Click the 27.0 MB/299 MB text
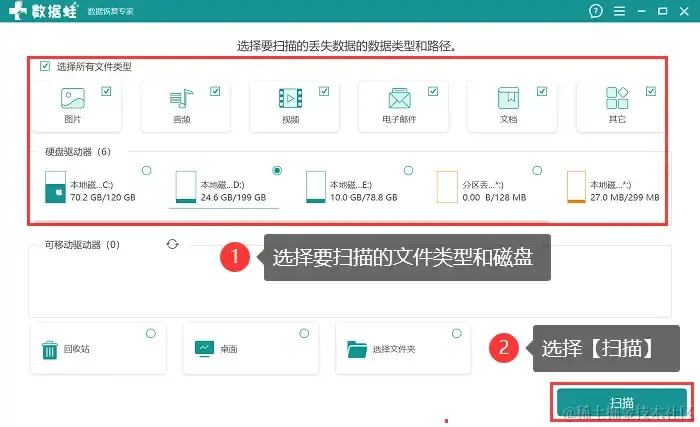The image size is (700, 427). [625, 197]
